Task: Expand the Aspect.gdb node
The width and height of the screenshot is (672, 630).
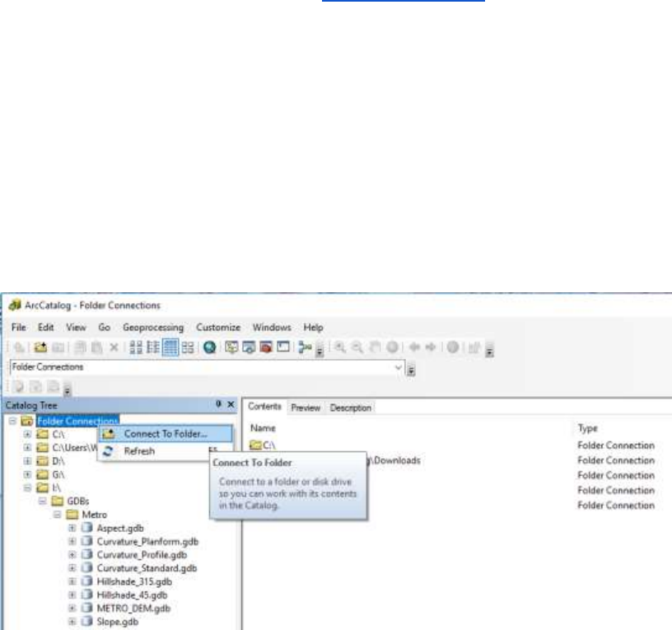Action: (x=72, y=528)
